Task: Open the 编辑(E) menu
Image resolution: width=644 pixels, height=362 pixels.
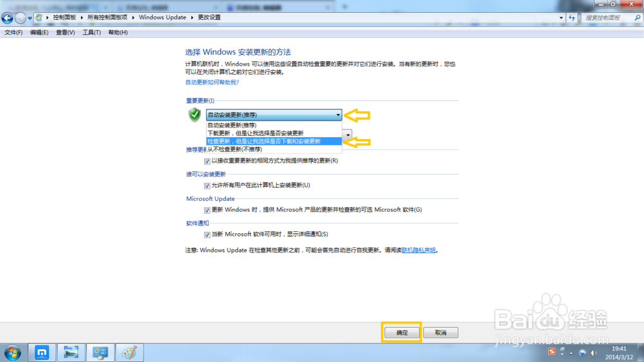Action: (x=39, y=32)
